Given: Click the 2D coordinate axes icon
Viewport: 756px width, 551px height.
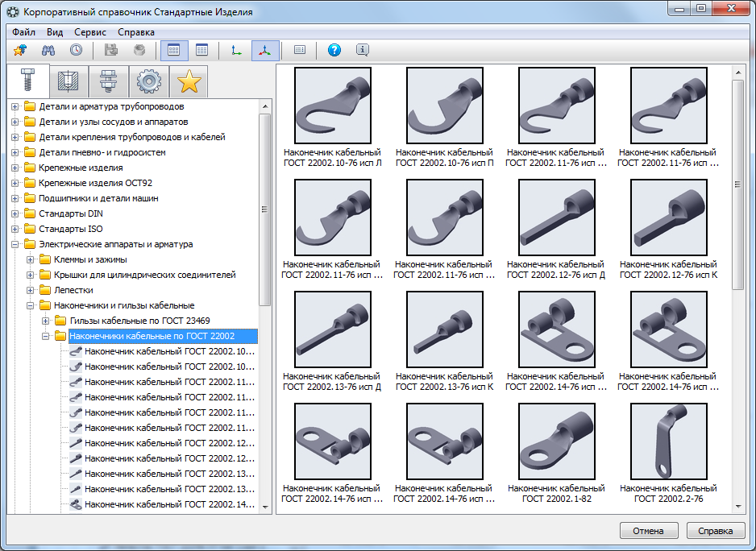Looking at the screenshot, I should coord(236,50).
